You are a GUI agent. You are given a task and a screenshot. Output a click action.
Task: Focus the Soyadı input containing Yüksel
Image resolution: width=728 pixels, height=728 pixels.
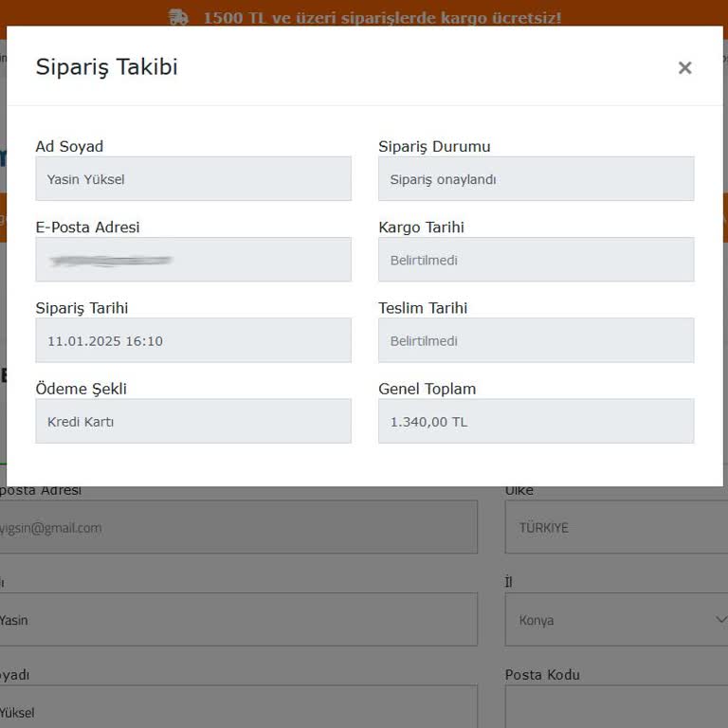click(237, 707)
